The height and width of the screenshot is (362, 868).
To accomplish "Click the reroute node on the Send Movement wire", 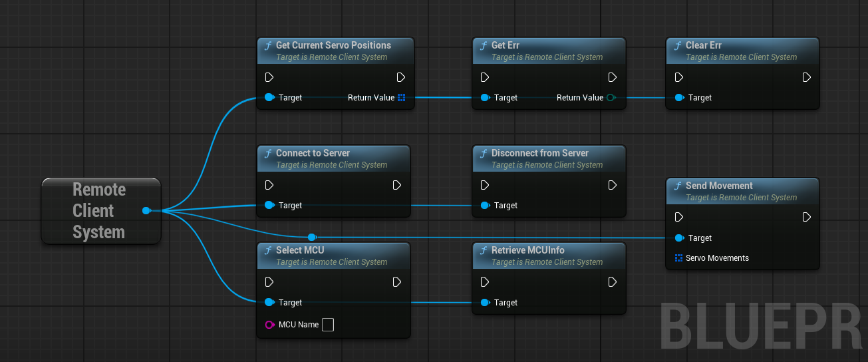I will pos(311,237).
